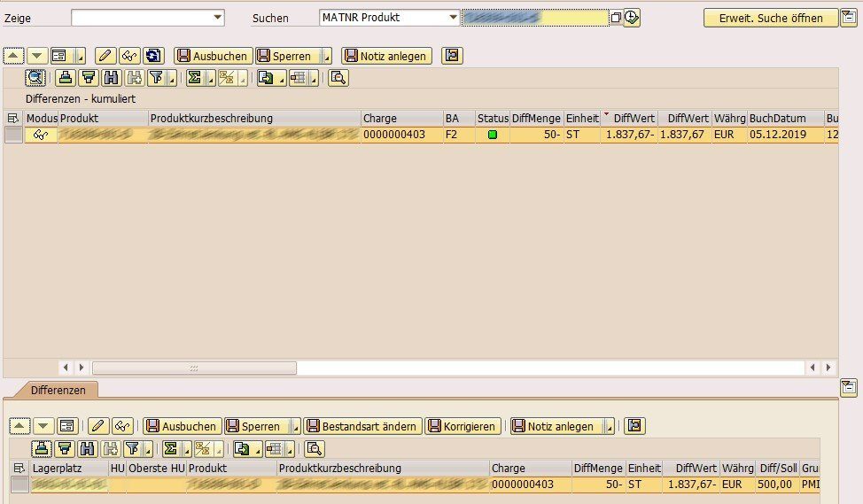Click the Produktkurzbeschreibung column header in upper table
The width and height of the screenshot is (863, 504).
pos(254,118)
